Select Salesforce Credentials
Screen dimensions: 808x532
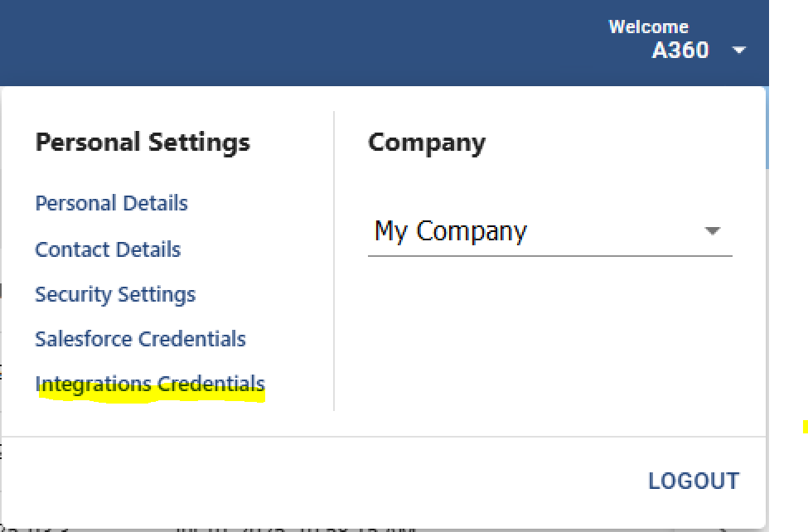[x=140, y=339]
